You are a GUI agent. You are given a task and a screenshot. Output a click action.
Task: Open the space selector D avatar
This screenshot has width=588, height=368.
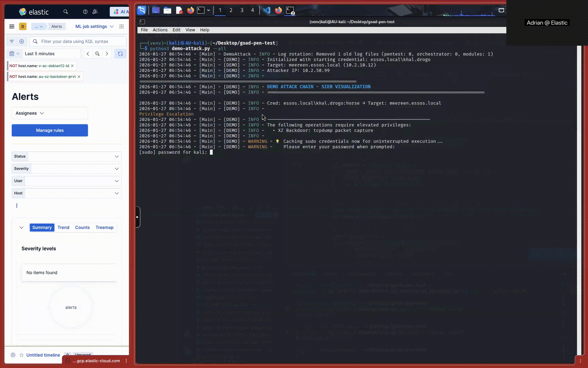[23, 27]
